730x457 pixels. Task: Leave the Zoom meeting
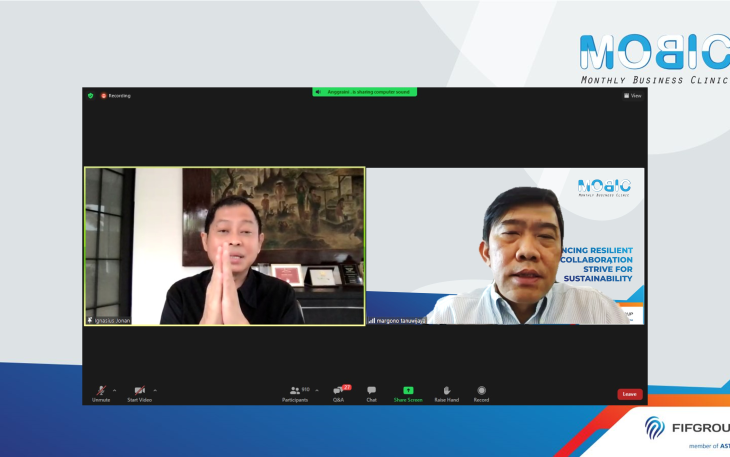coord(630,394)
